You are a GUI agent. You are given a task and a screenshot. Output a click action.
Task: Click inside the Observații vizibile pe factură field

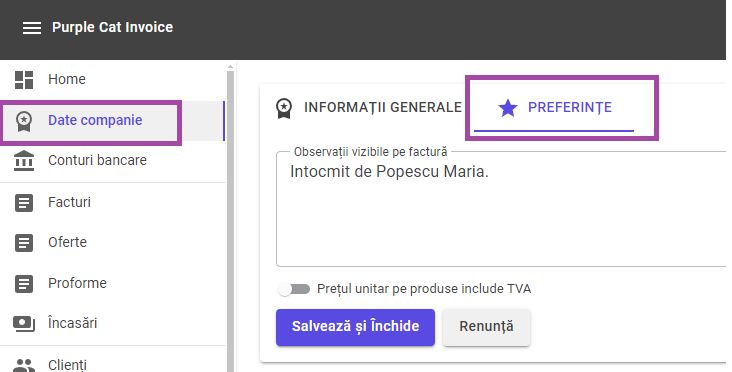pos(501,209)
